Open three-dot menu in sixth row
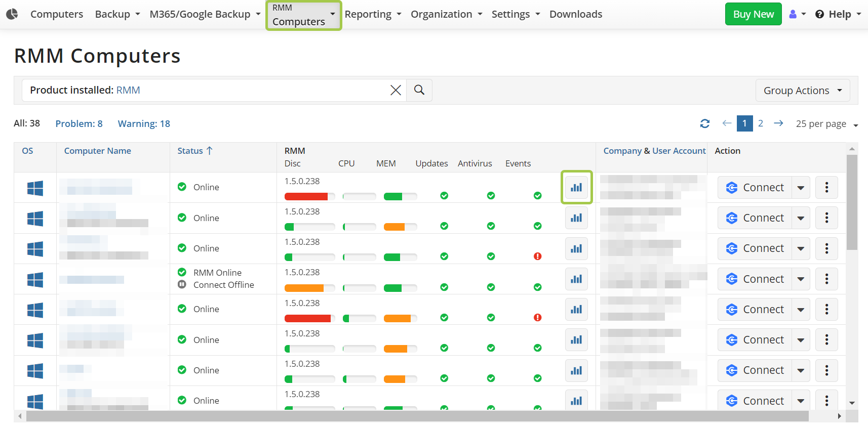 (827, 340)
